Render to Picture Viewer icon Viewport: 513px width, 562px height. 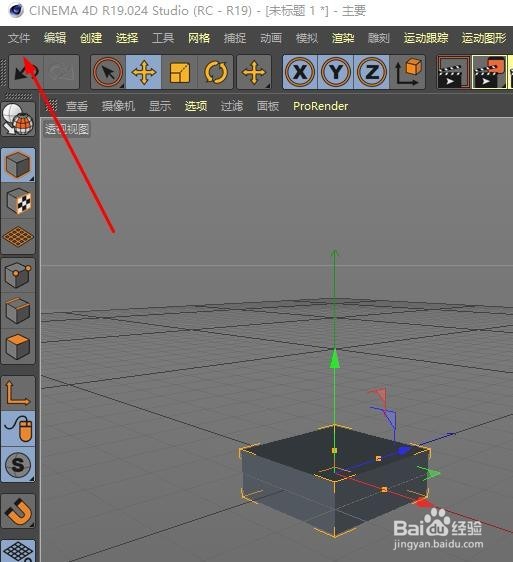489,72
